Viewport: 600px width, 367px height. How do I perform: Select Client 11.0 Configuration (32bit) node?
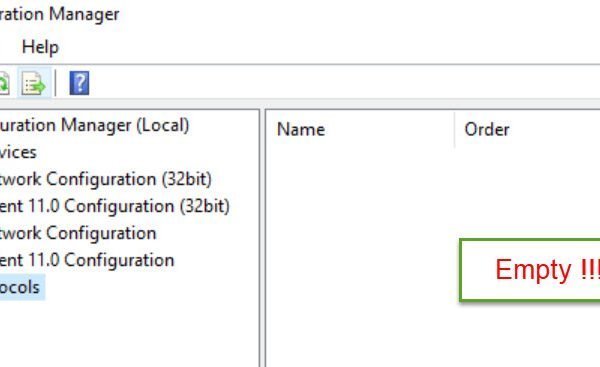click(114, 206)
